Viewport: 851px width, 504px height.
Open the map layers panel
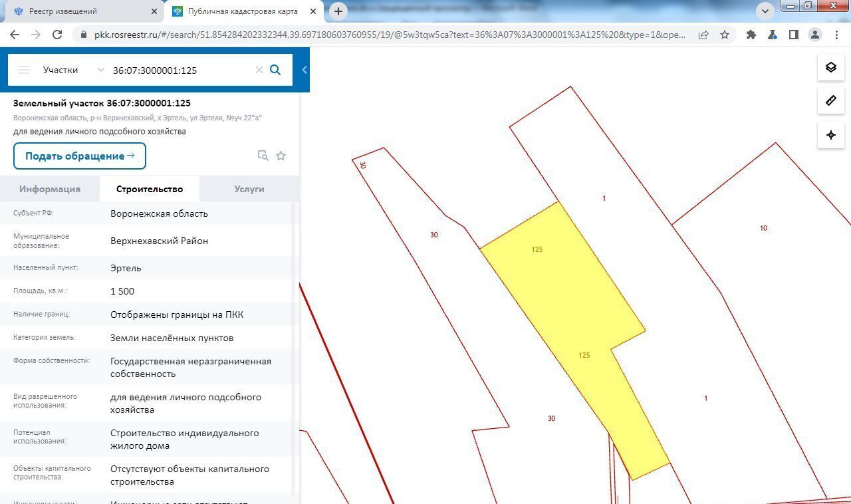coord(831,68)
